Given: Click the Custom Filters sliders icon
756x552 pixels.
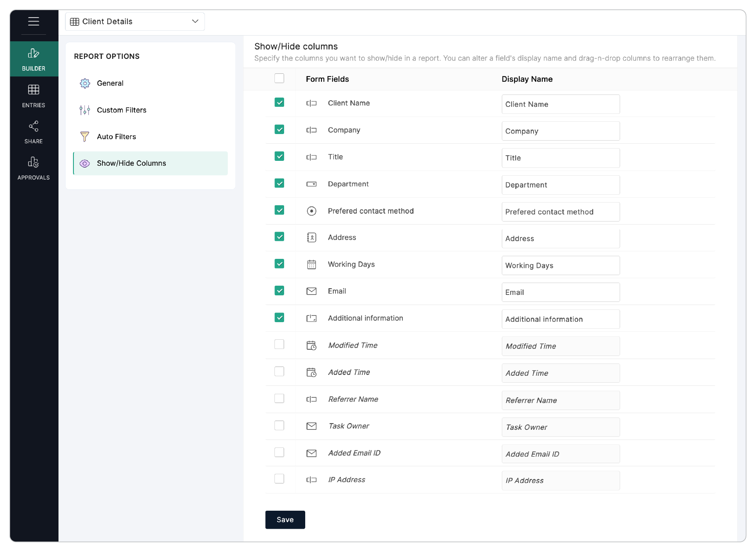Looking at the screenshot, I should click(x=85, y=110).
